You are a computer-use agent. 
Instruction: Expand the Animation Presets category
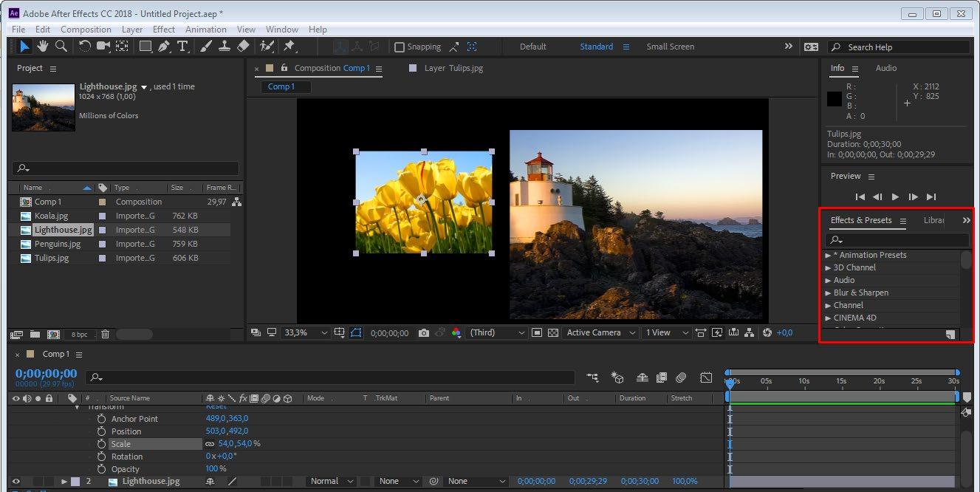(828, 256)
